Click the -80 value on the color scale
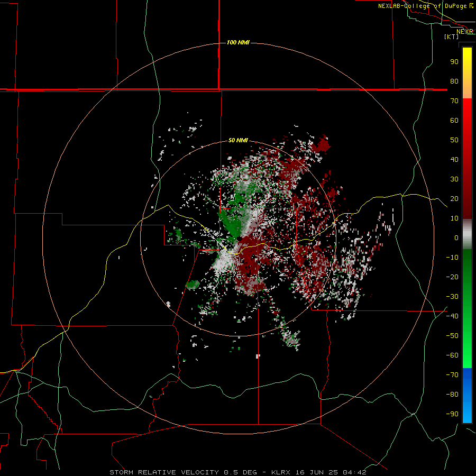Screen dimensions: 476x476 452,395
